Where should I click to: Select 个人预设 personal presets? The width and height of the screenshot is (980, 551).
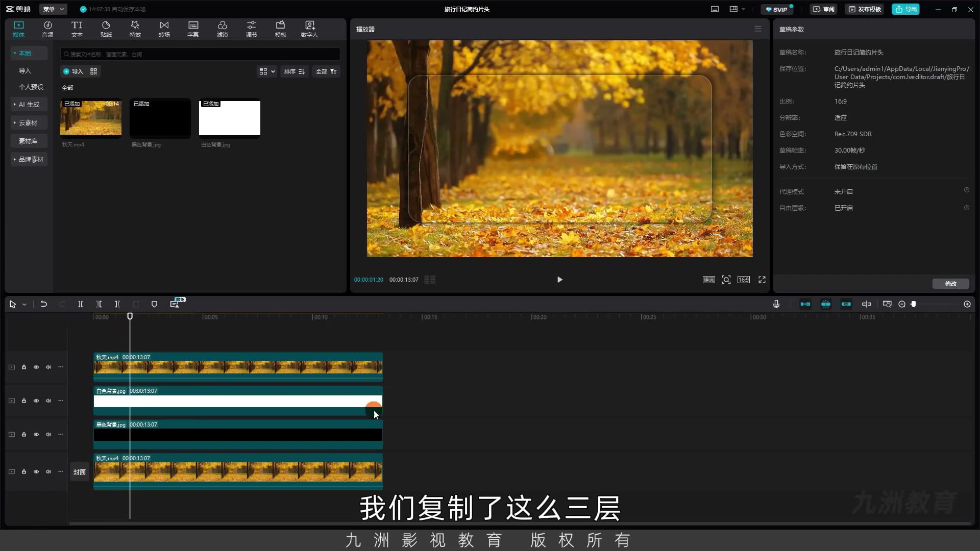click(31, 87)
